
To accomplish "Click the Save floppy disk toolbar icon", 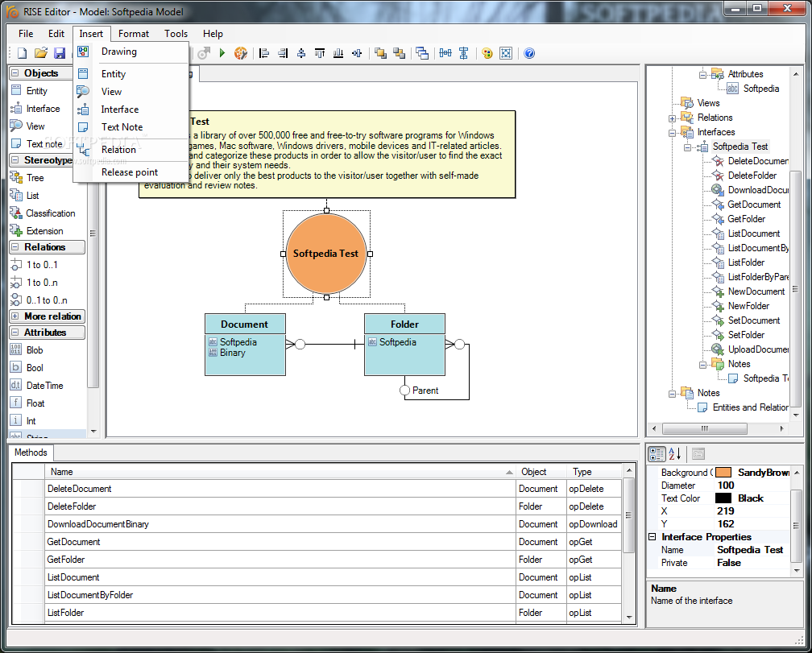I will point(60,53).
